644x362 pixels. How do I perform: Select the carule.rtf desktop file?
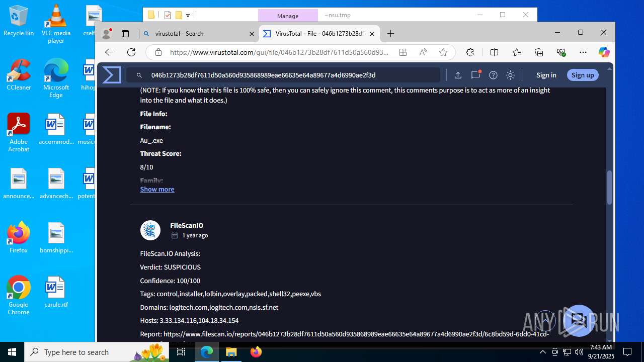tap(56, 292)
